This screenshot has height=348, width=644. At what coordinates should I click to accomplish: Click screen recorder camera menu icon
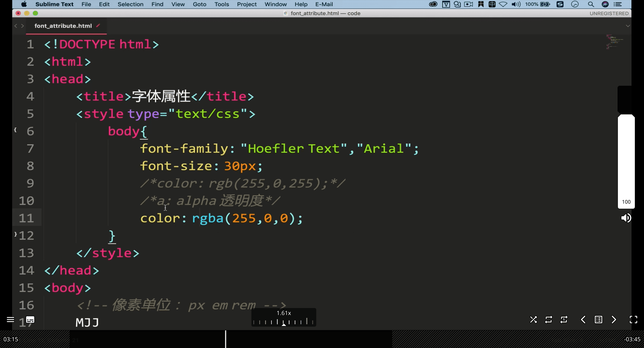pyautogui.click(x=469, y=4)
